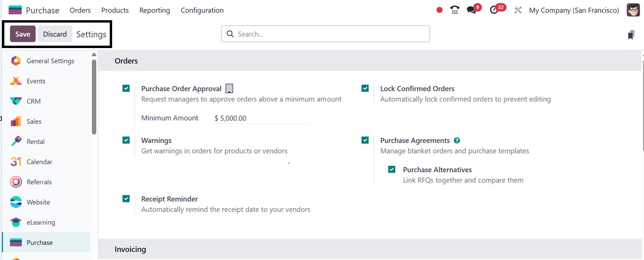Open the company switcher My Company

574,10
